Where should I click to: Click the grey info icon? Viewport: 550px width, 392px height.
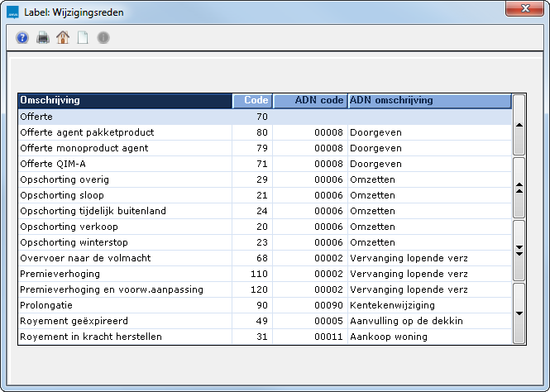[103, 38]
